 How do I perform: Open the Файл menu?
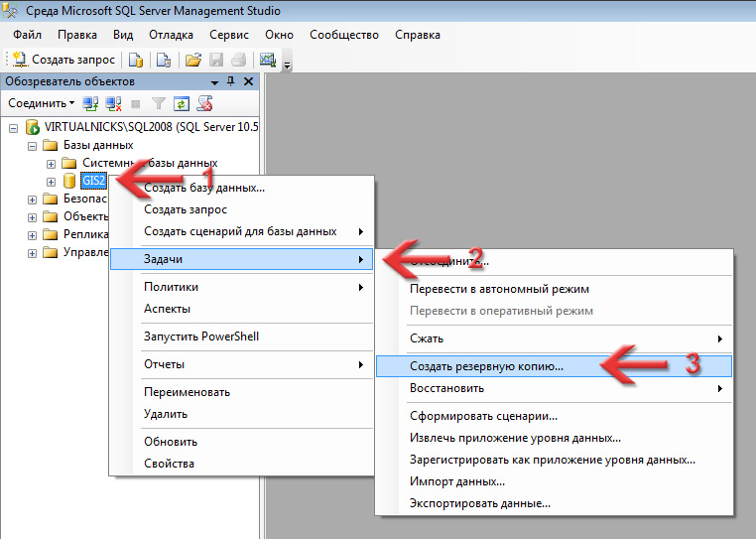(x=28, y=35)
